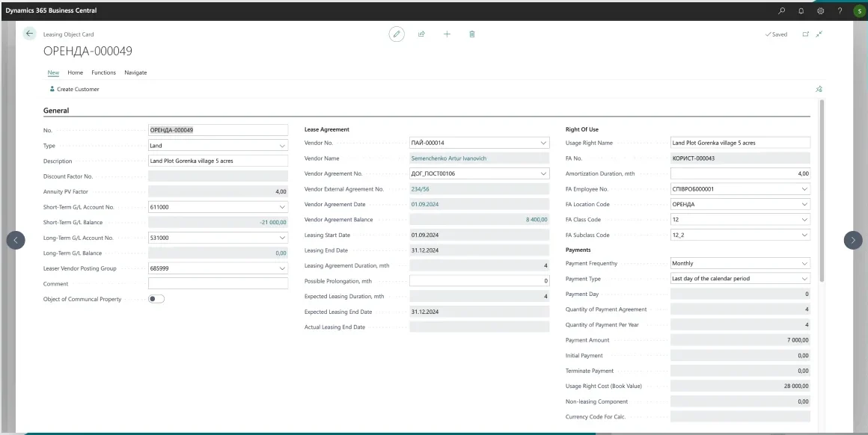Click the pencil edit icon
Viewport: 868px width, 435px height.
pyautogui.click(x=397, y=34)
